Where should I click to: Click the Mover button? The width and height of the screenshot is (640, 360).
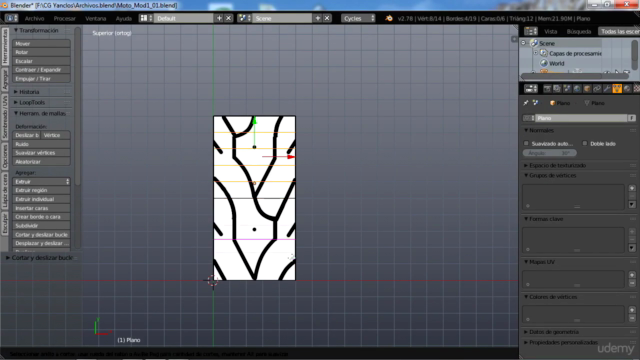point(41,44)
